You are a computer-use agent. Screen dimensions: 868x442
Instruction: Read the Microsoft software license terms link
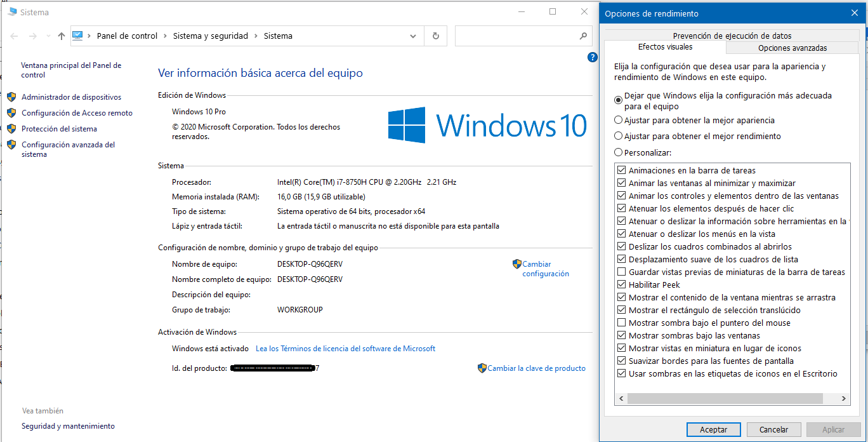tap(345, 349)
